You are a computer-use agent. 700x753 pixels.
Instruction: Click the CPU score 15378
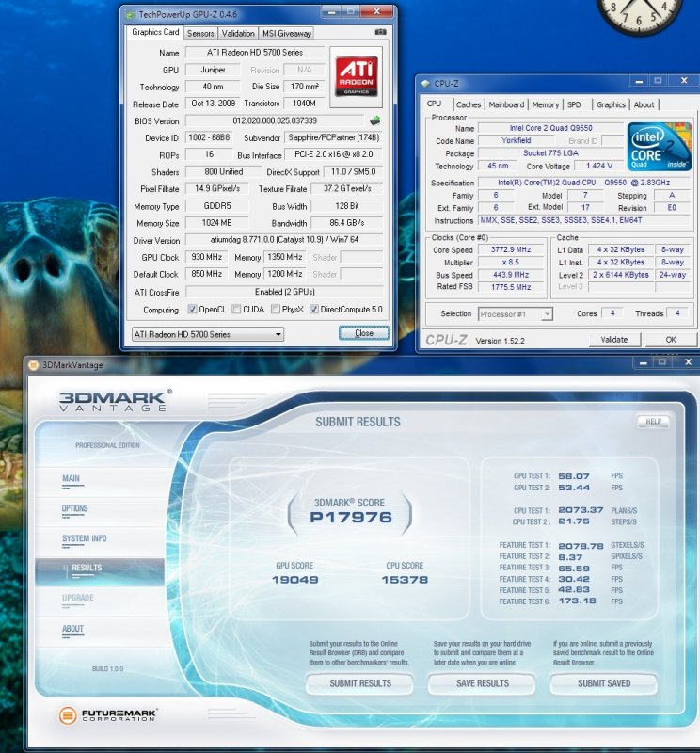[405, 580]
